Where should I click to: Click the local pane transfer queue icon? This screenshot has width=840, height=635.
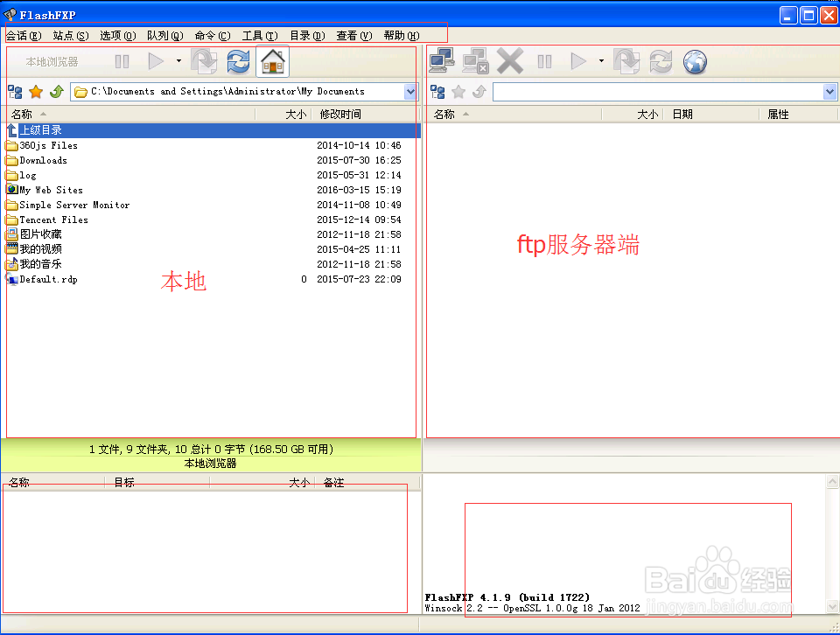click(204, 61)
